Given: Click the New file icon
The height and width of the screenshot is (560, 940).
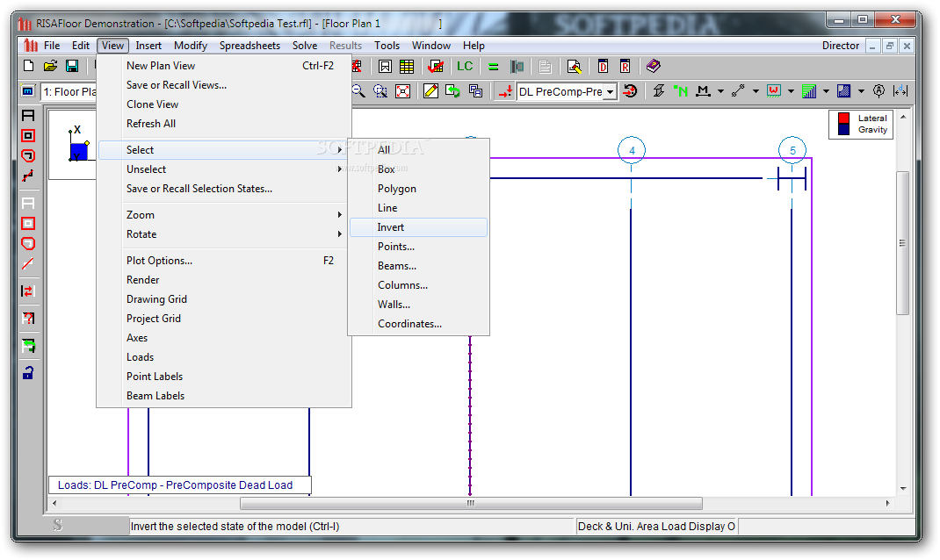Looking at the screenshot, I should [x=28, y=66].
